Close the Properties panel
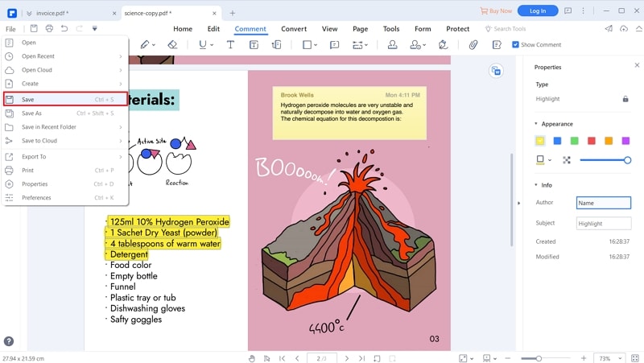The width and height of the screenshot is (644, 363). point(637,65)
